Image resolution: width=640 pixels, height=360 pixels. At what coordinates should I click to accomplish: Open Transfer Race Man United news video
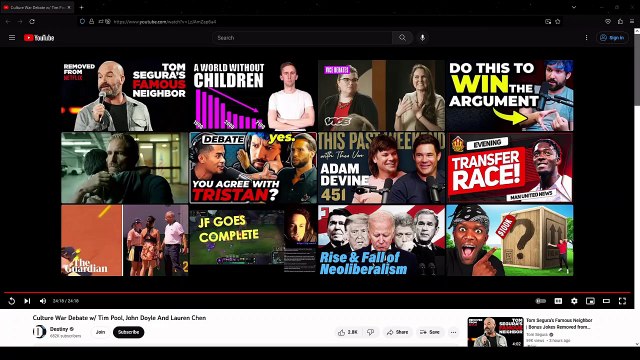[x=509, y=168]
